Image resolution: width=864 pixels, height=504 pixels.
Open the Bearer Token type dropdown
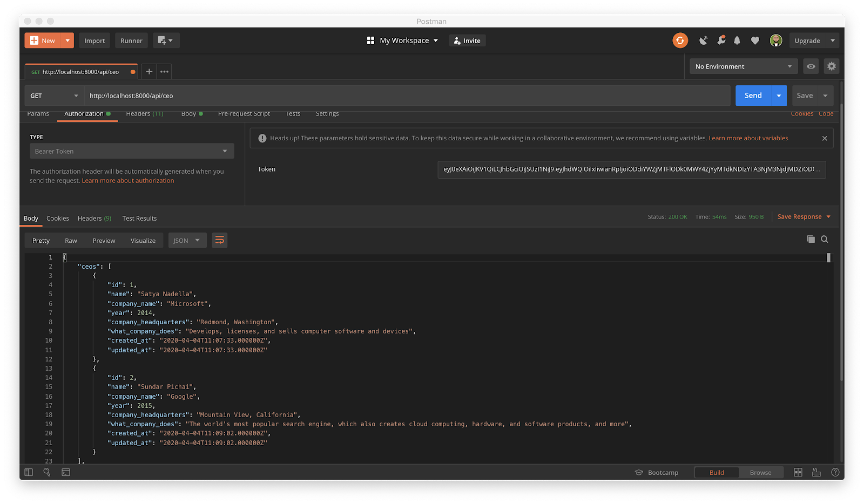[132, 151]
